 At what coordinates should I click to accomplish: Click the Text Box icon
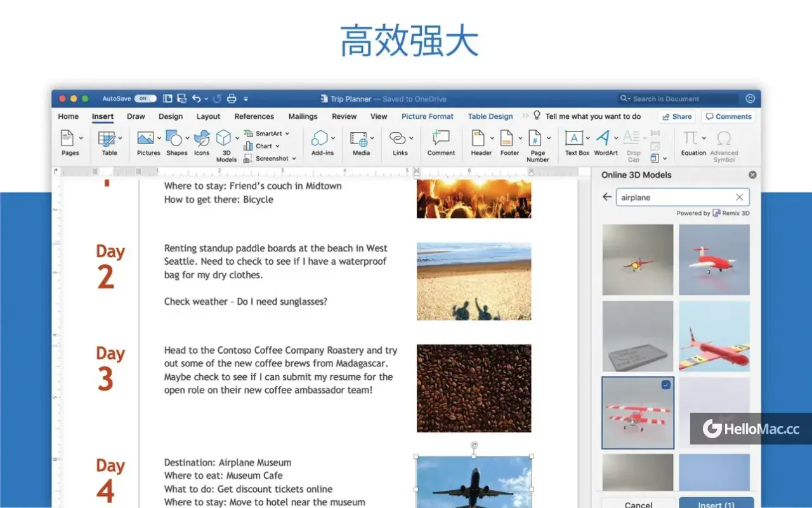(x=574, y=138)
